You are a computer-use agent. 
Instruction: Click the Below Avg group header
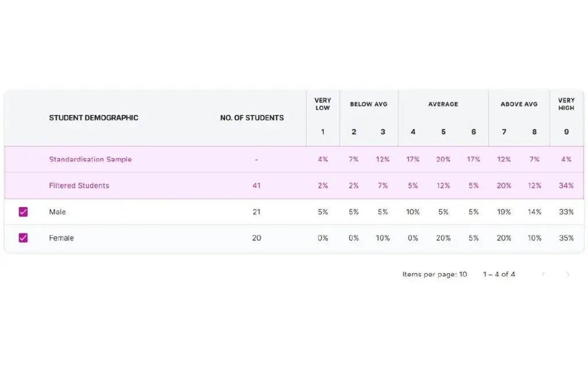pyautogui.click(x=369, y=104)
